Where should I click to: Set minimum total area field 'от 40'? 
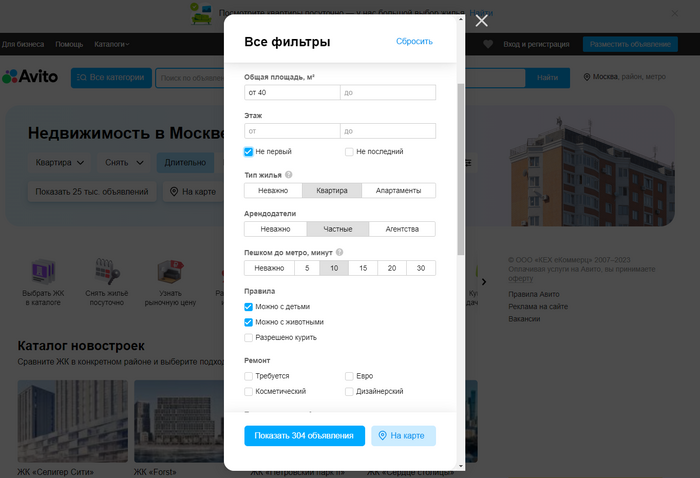(292, 92)
